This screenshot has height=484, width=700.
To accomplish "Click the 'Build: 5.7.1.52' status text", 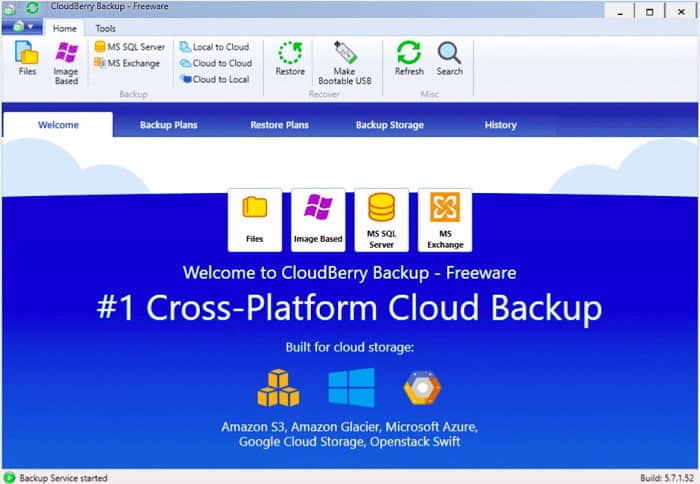I will [x=667, y=478].
